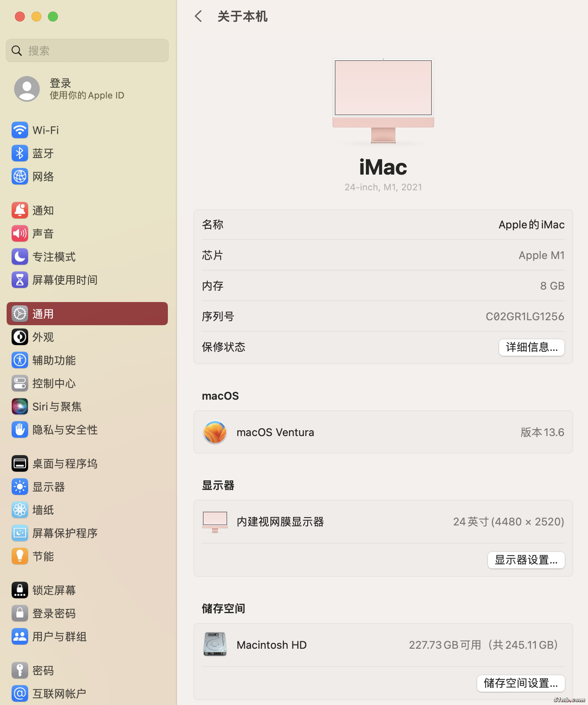Click 详细信息... warranty details button

pos(532,348)
